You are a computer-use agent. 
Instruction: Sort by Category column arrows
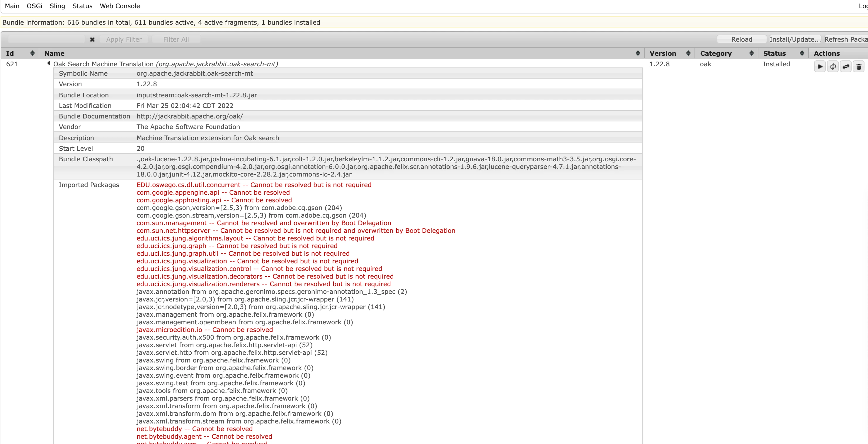coord(751,53)
